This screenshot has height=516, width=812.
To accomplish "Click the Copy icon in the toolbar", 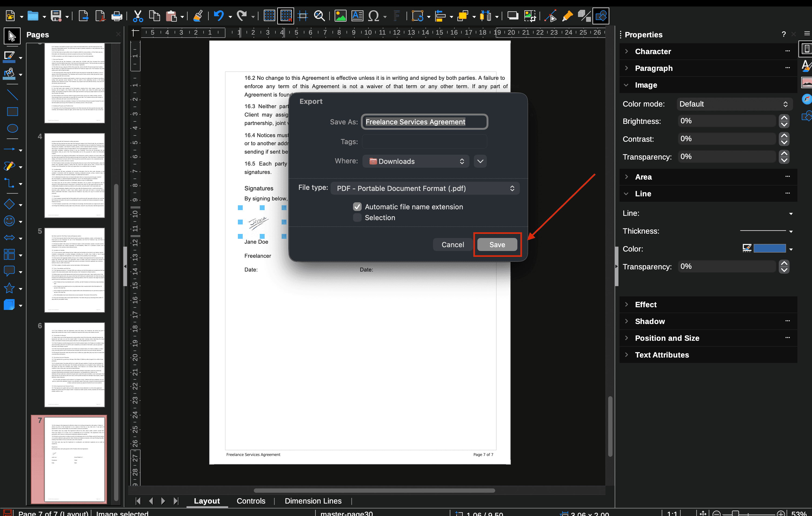I will [154, 16].
